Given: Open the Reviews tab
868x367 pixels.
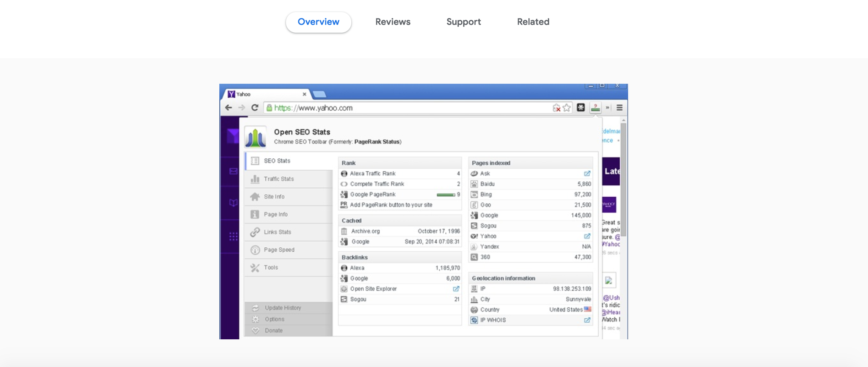Looking at the screenshot, I should pos(393,22).
